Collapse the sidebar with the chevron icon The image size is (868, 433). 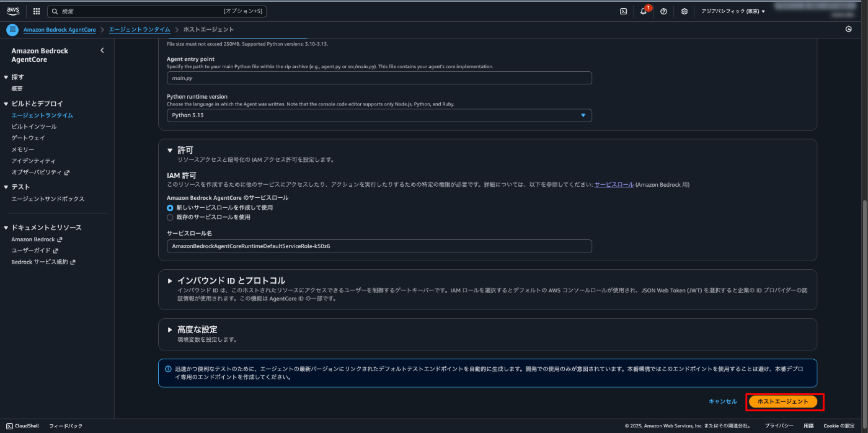102,50
